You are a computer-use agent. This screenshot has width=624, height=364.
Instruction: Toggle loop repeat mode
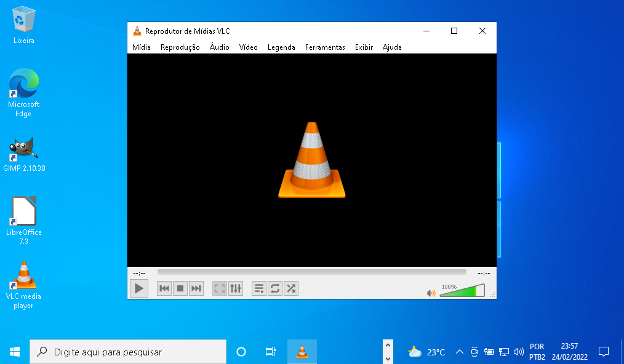click(275, 288)
